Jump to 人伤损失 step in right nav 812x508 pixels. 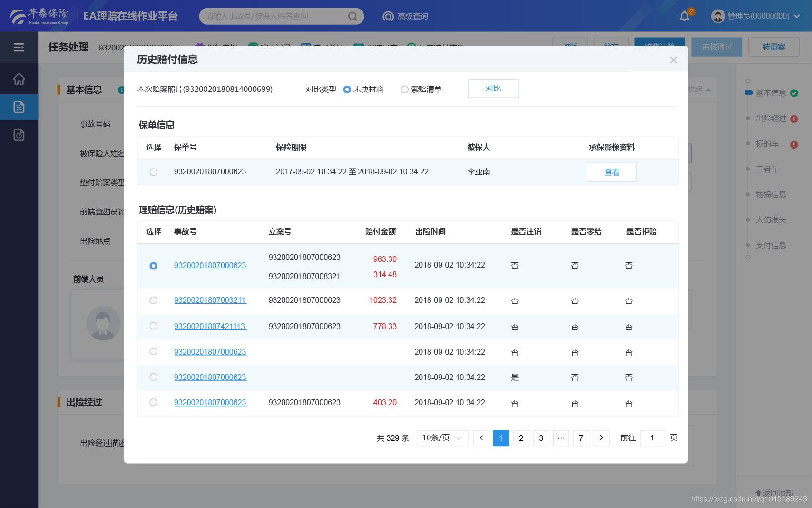(x=771, y=220)
